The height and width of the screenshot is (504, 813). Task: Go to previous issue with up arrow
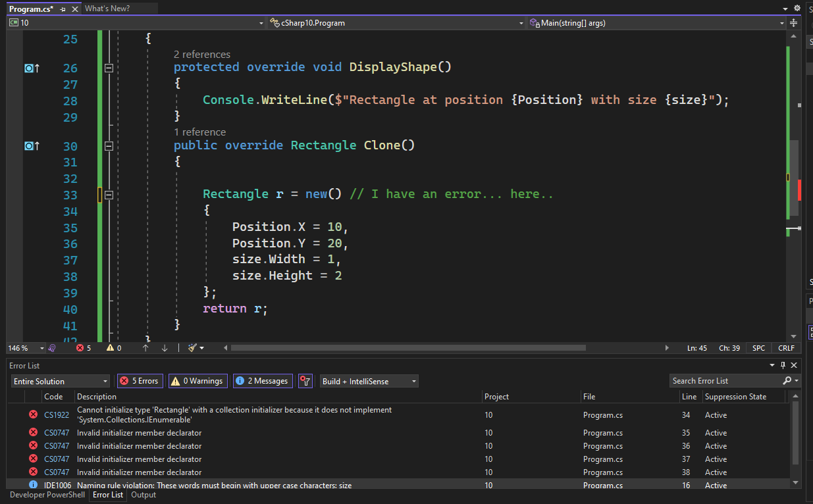(x=146, y=348)
